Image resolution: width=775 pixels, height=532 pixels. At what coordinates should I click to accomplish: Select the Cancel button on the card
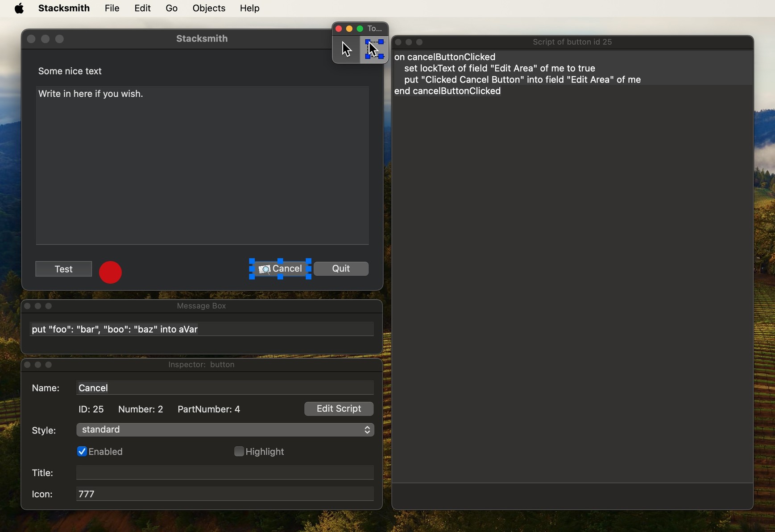tap(281, 268)
